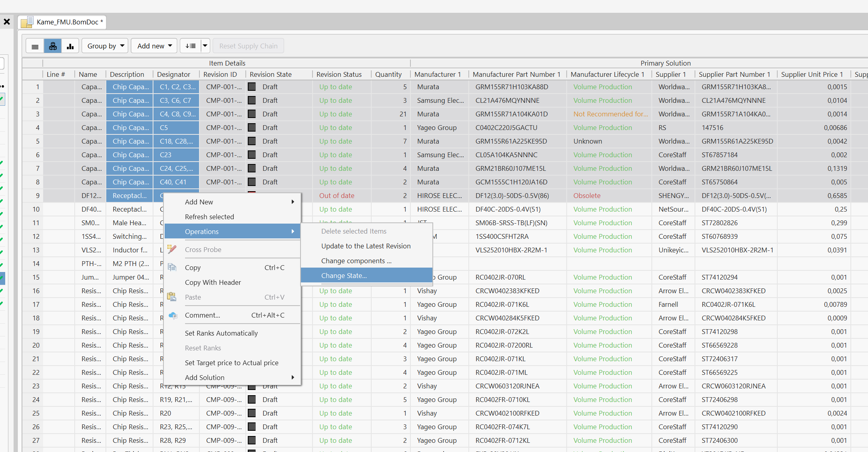Image resolution: width=868 pixels, height=452 pixels.
Task: Click the Copy icon in context menu
Action: pos(172,267)
